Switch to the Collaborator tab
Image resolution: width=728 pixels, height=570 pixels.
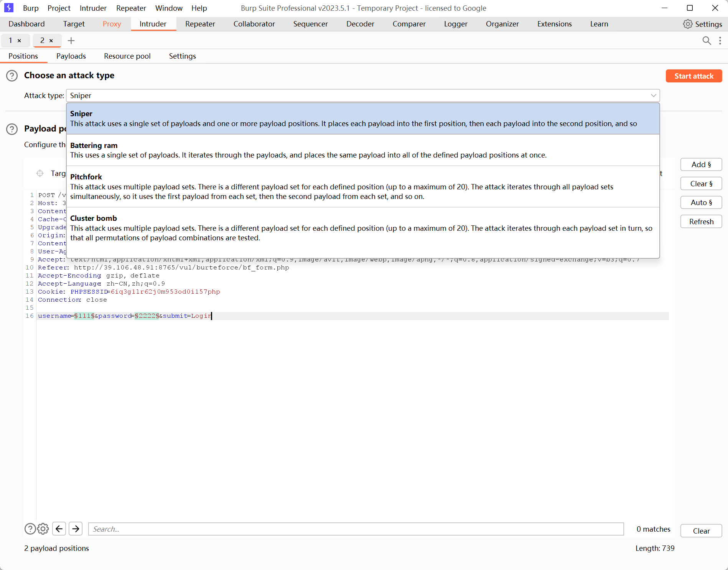[254, 24]
